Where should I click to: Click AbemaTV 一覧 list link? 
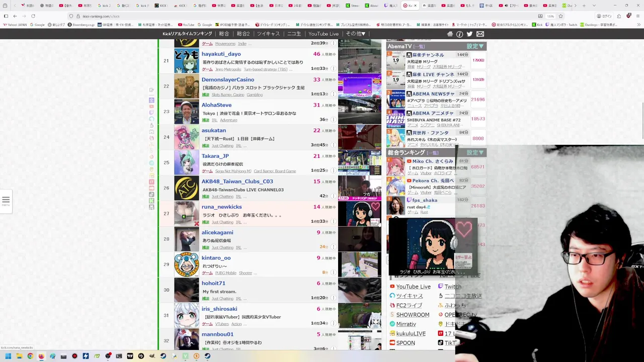pos(420,46)
